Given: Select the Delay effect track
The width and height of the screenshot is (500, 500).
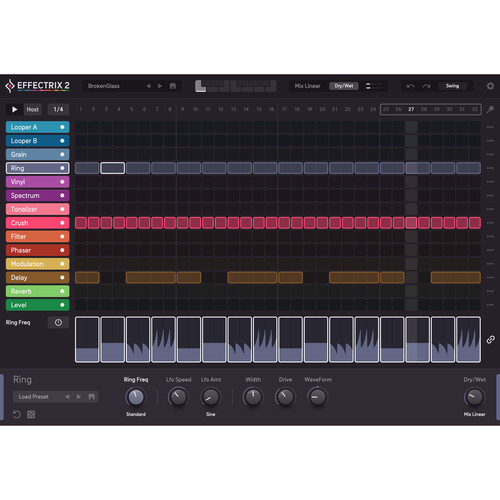Looking at the screenshot, I should tap(38, 277).
